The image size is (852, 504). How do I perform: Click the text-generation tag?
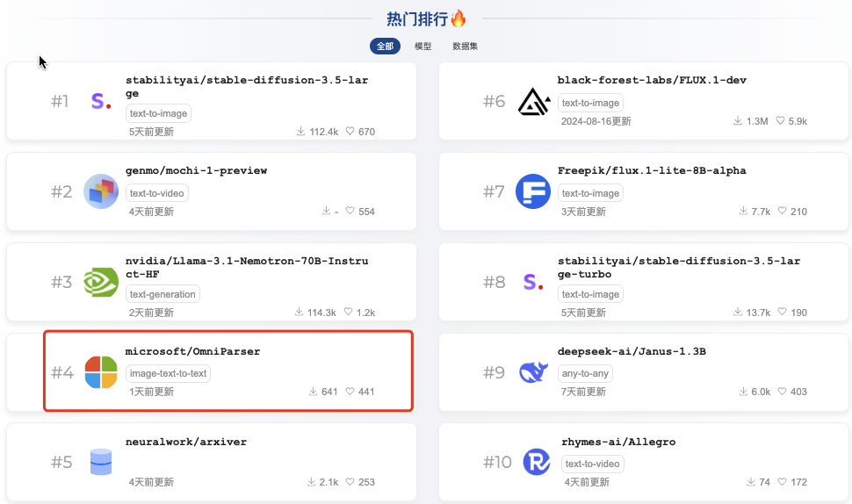pos(162,294)
